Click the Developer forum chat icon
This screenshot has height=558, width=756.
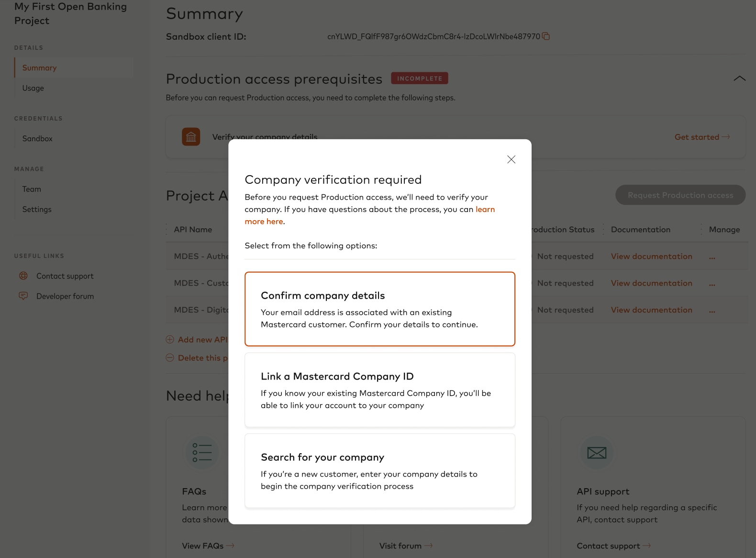pyautogui.click(x=23, y=296)
